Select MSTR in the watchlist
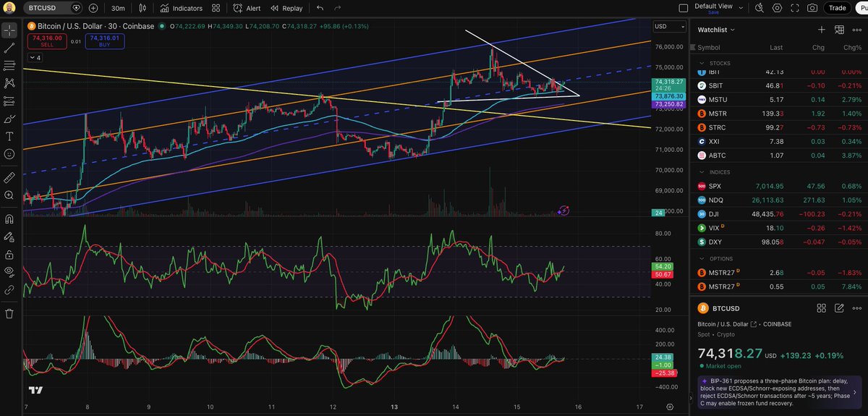Viewport: 868px width, 416px height. coord(779,114)
